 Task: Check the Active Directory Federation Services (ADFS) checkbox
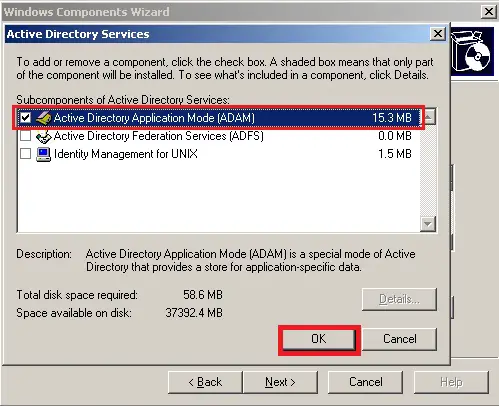tap(25, 136)
